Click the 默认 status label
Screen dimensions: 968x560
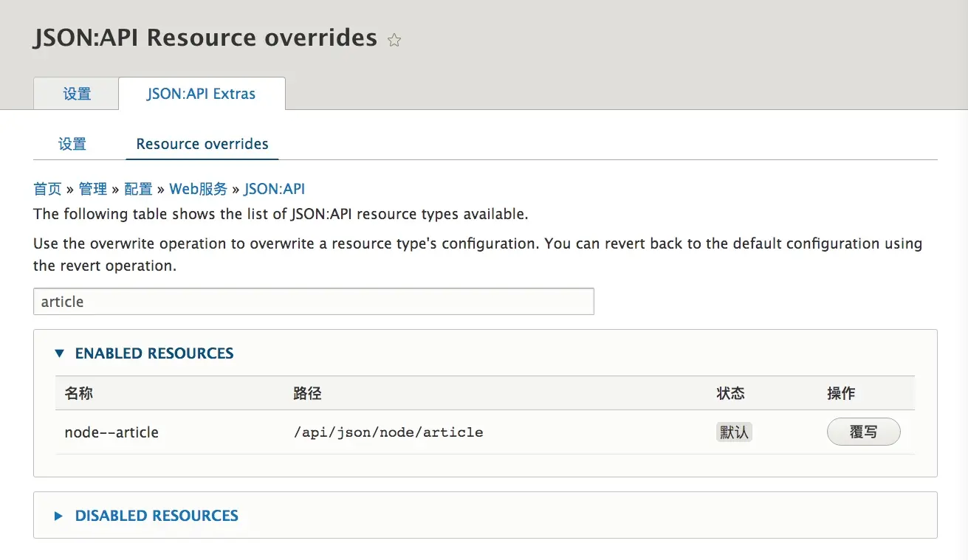point(734,432)
